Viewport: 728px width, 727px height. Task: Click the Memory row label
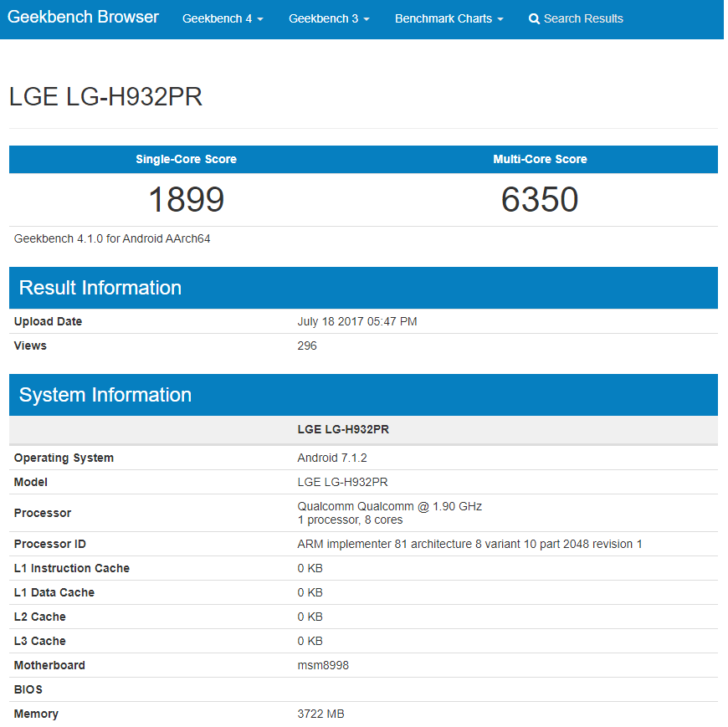[36, 714]
